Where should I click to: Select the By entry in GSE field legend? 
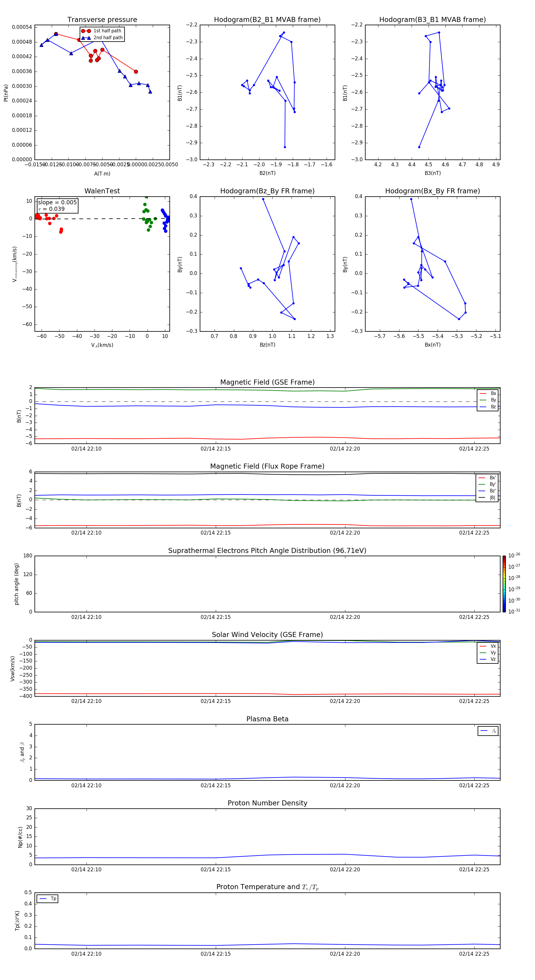(488, 400)
